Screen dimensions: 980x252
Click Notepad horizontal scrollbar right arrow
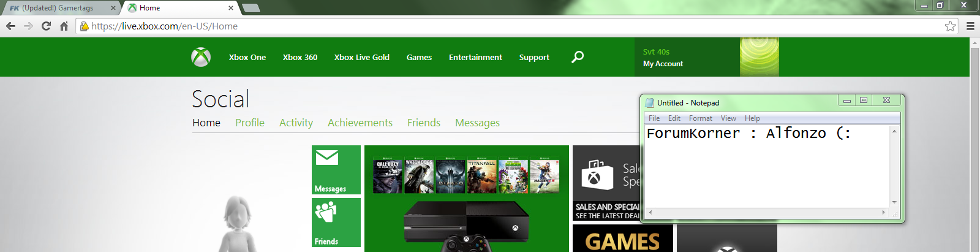pyautogui.click(x=884, y=212)
